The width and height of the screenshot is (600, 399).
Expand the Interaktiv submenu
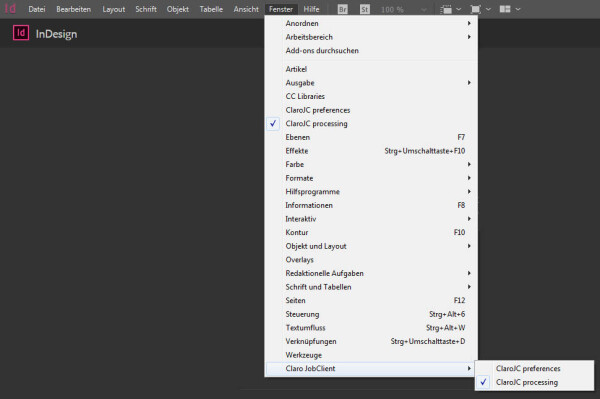371,219
